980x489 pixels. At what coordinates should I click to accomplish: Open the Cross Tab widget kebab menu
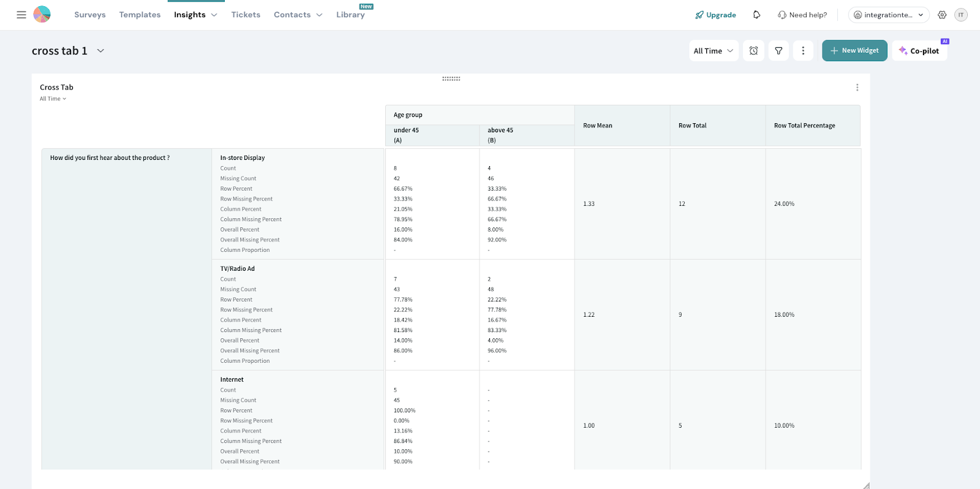[x=857, y=88]
